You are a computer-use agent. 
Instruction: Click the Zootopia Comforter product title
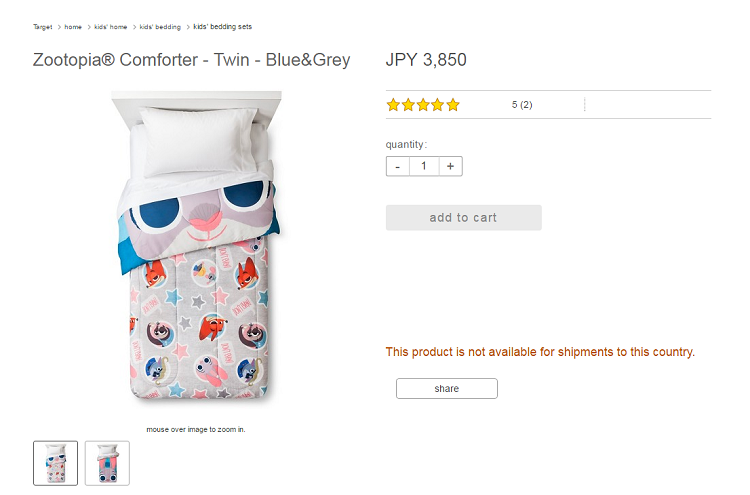[x=191, y=60]
